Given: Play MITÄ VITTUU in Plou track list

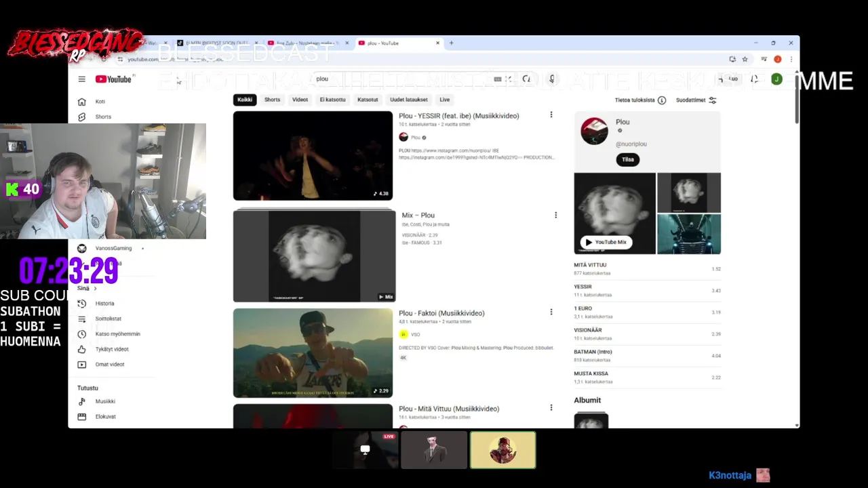Looking at the screenshot, I should [647, 269].
